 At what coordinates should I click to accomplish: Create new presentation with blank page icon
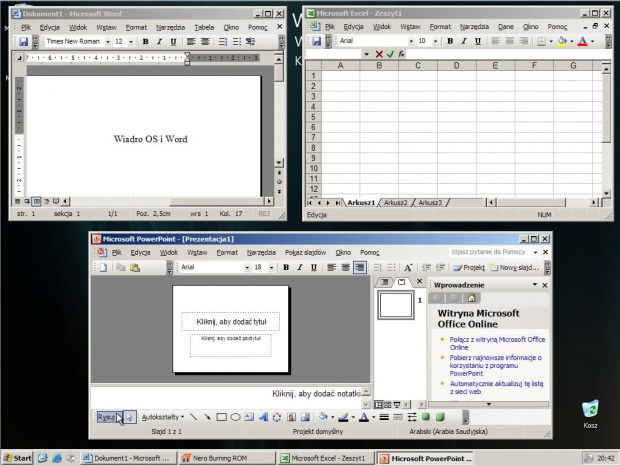pos(103,268)
